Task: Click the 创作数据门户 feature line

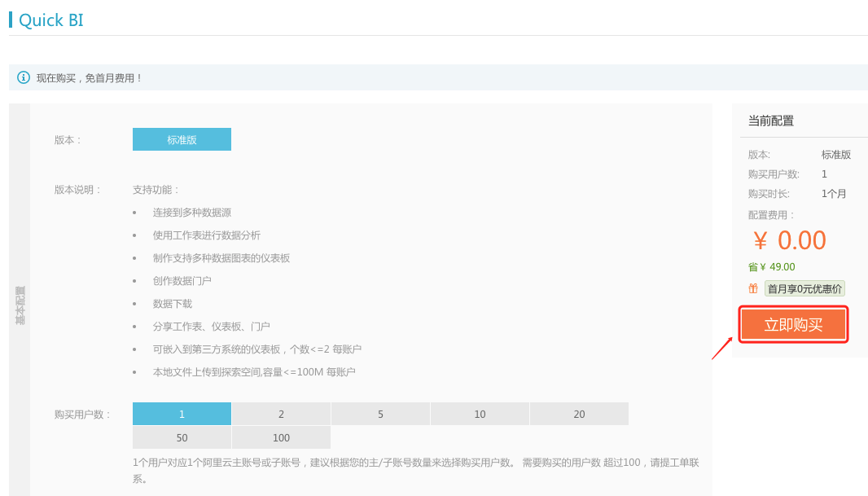Action: coord(182,281)
